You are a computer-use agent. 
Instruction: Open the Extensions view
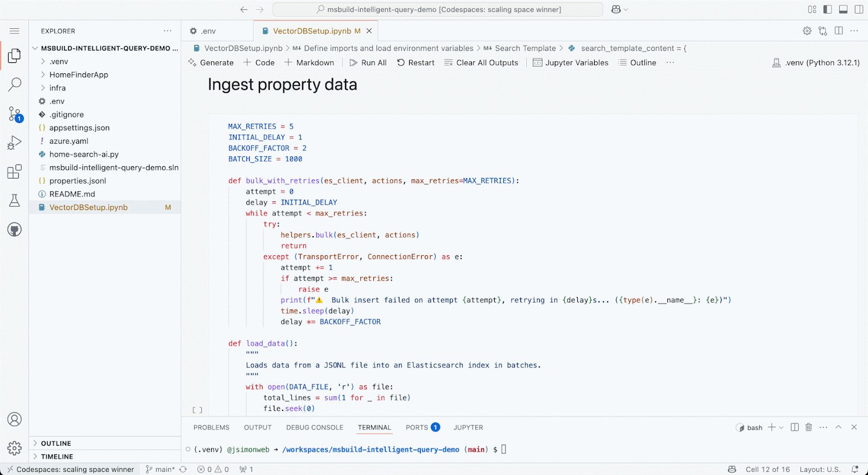pos(15,172)
